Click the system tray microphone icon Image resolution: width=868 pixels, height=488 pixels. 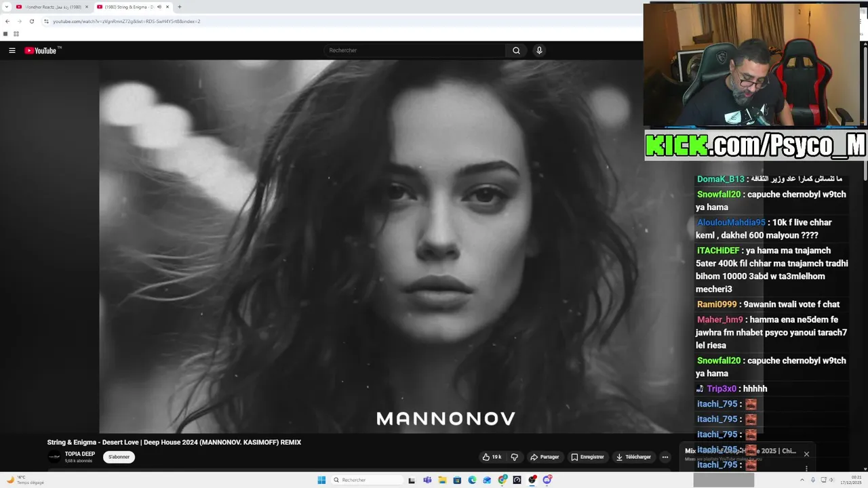(813, 480)
